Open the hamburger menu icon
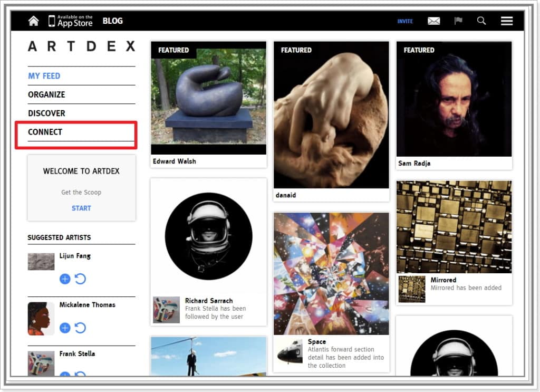Viewport: 540px width, 392px height. point(507,21)
